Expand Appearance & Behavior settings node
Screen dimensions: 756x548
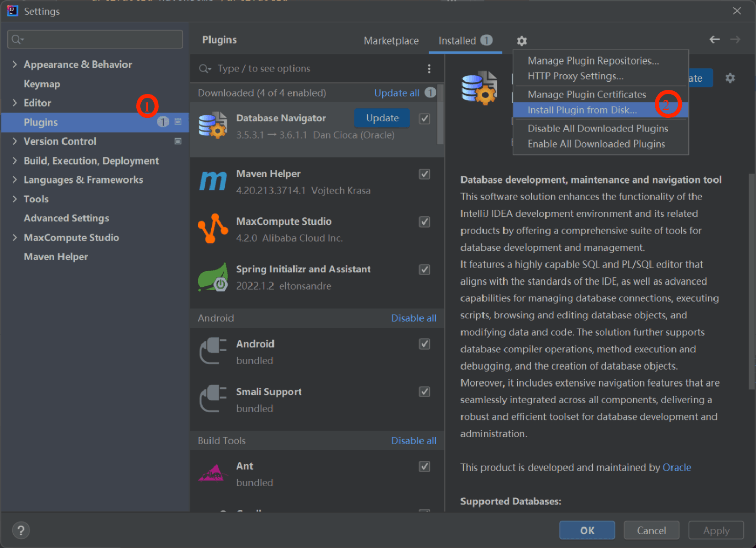click(14, 64)
